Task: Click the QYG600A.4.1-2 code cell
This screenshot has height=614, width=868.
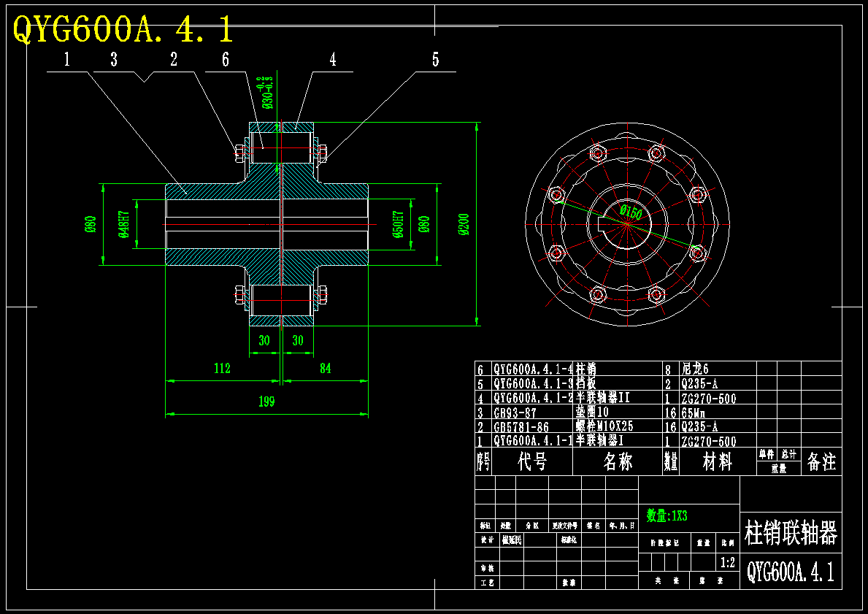Action: pos(533,397)
